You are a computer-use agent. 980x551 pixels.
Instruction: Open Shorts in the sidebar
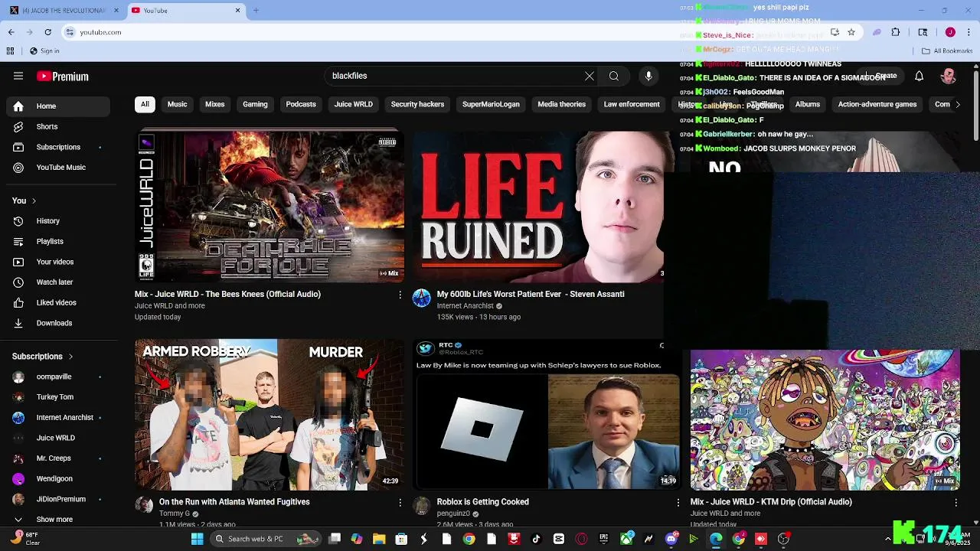[x=58, y=126]
